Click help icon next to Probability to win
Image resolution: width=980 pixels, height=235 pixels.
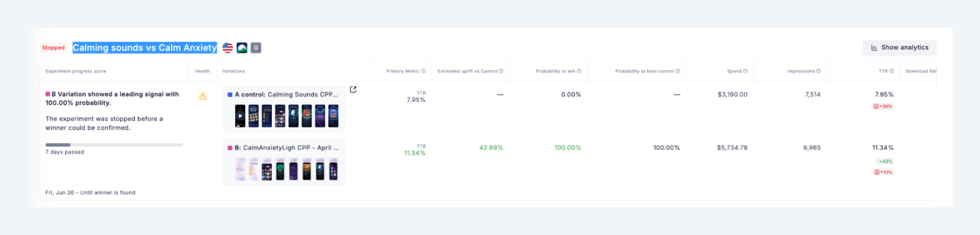click(x=579, y=71)
